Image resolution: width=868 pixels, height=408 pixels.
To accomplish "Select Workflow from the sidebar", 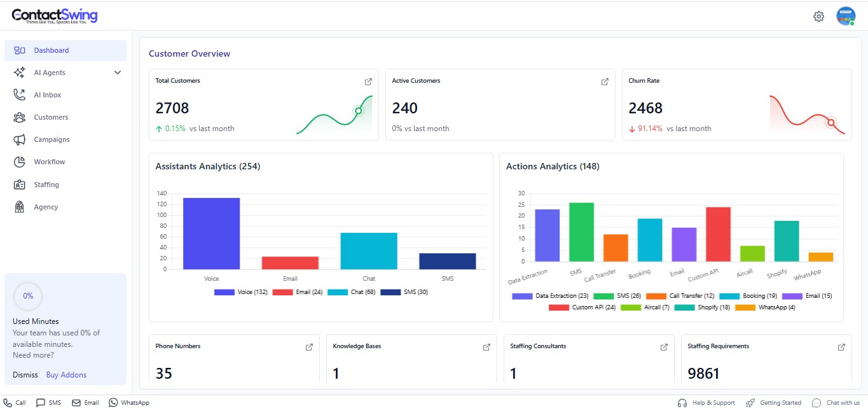I will click(50, 162).
